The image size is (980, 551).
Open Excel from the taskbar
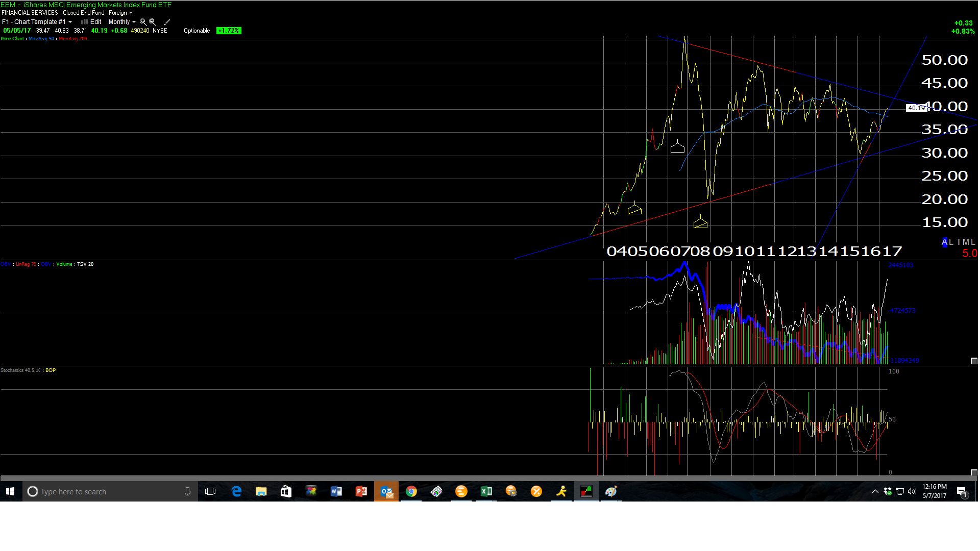486,491
